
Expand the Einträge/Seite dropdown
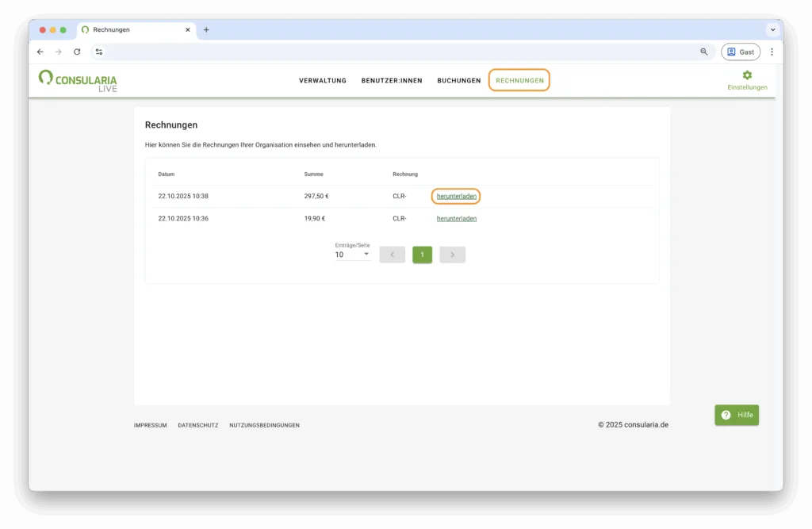point(352,255)
